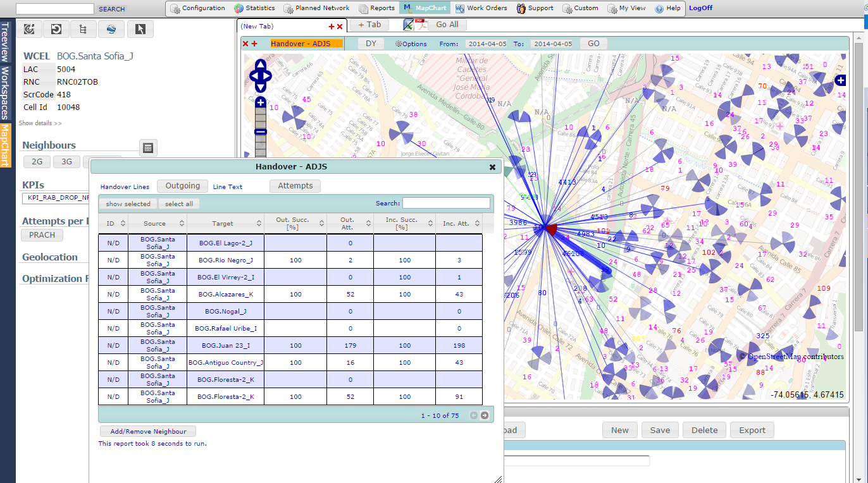This screenshot has height=483, width=868.
Task: Switch to the Treeview side tab
Action: pos(5,41)
